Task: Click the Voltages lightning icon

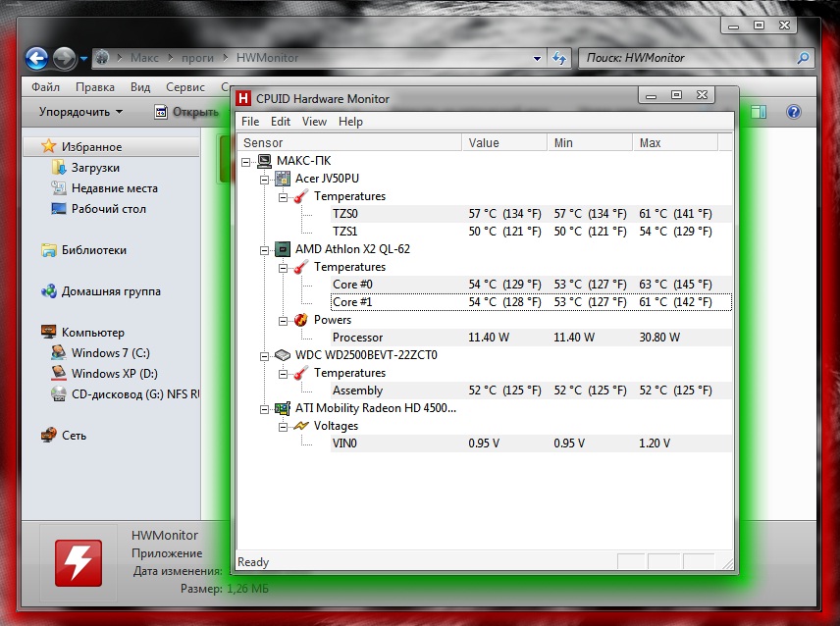Action: 301,426
